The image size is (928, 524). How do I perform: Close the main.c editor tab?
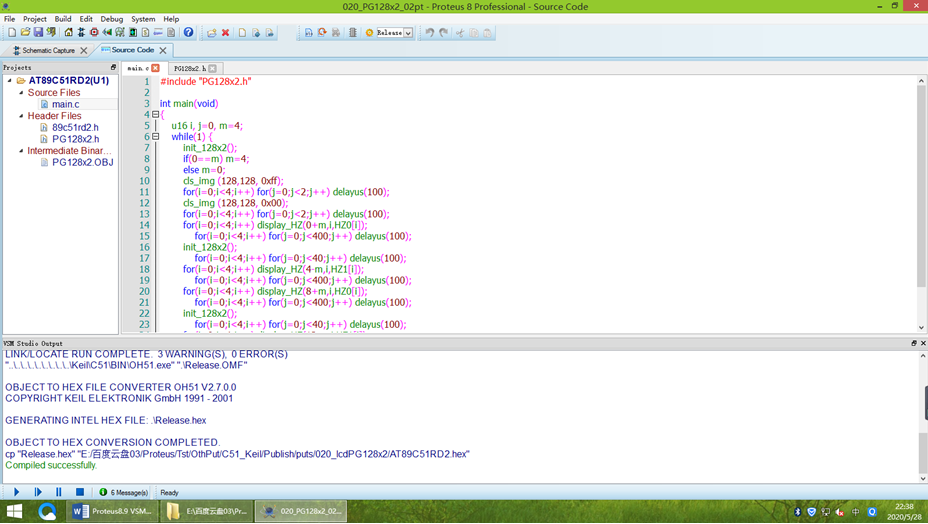(155, 68)
